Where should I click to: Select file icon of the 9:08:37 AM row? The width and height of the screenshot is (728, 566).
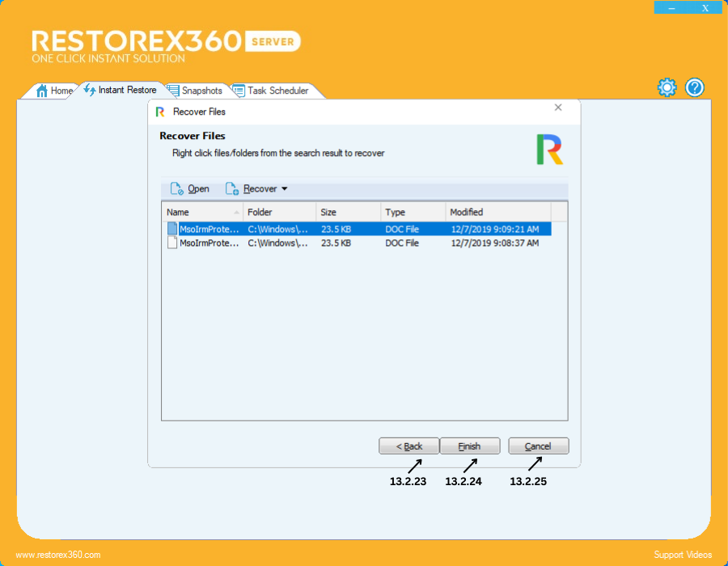172,243
